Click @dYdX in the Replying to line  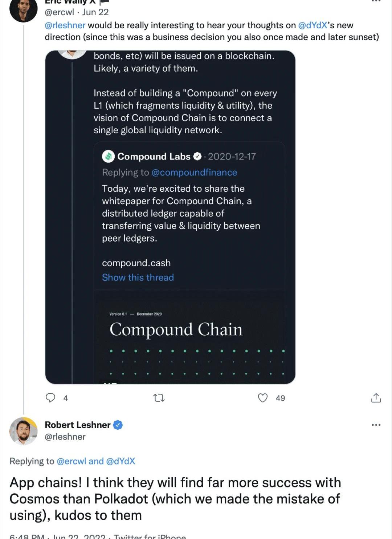click(121, 461)
